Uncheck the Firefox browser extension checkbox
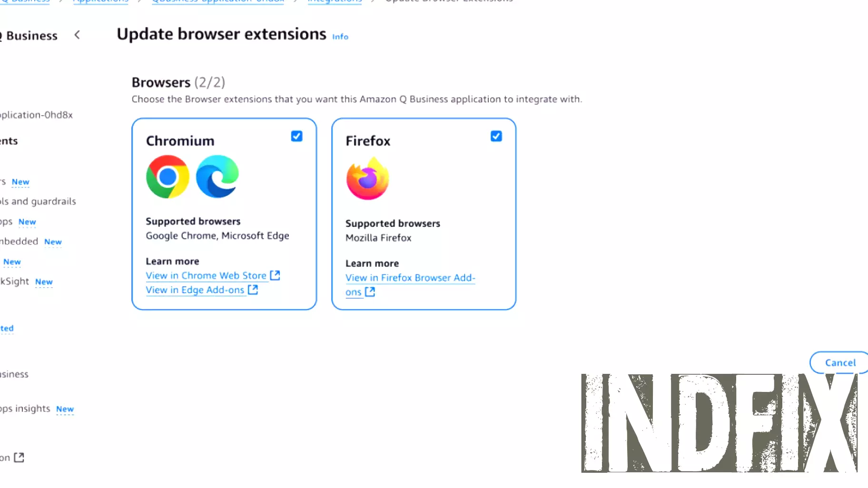This screenshot has height=488, width=868. 496,136
